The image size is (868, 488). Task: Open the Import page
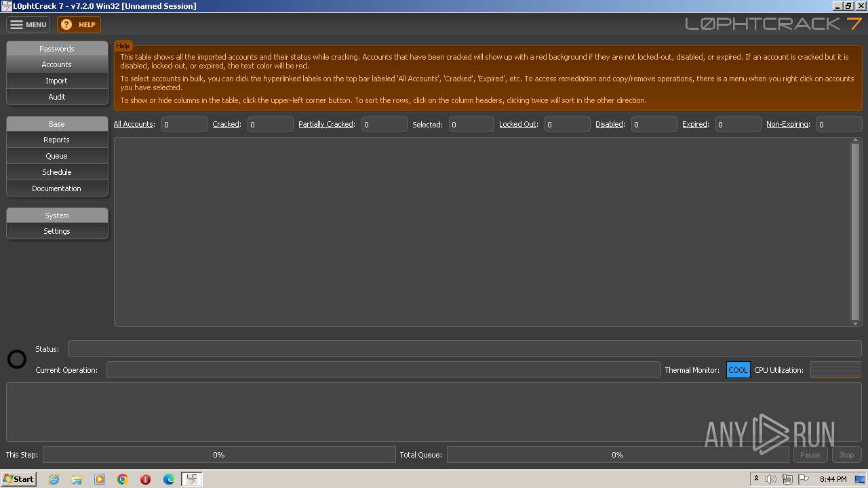(57, 81)
